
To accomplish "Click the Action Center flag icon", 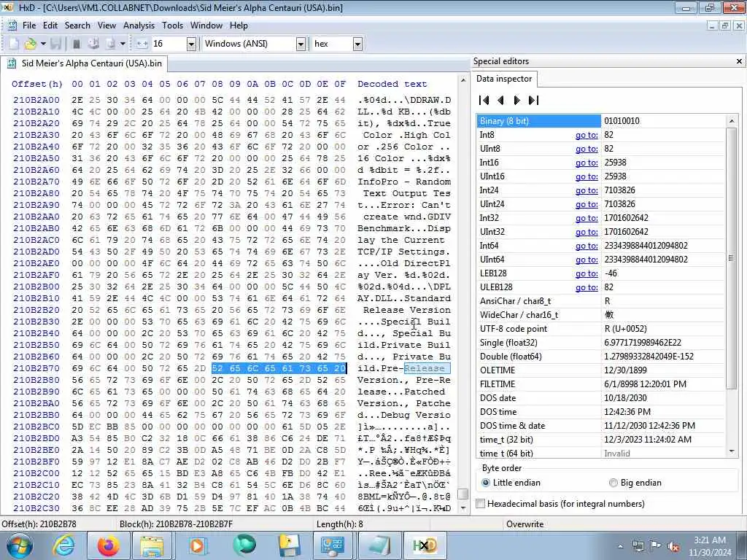I will pos(656,546).
